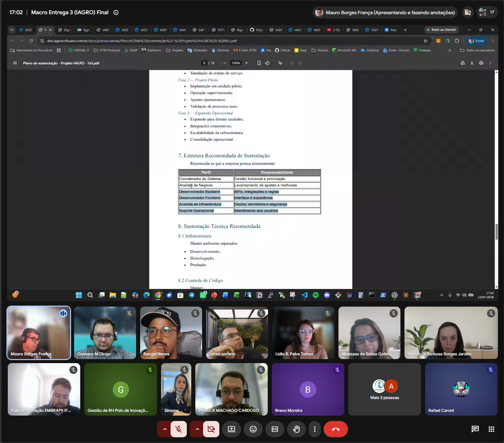Click the PDF vertical scrollbar thumb
Image resolution: width=504 pixels, height=443 pixels.
497,232
